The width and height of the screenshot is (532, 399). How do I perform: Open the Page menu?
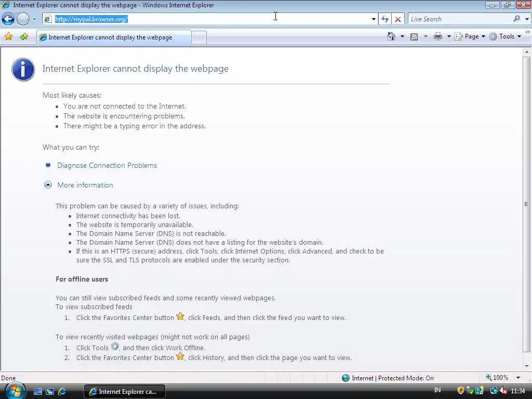point(470,36)
